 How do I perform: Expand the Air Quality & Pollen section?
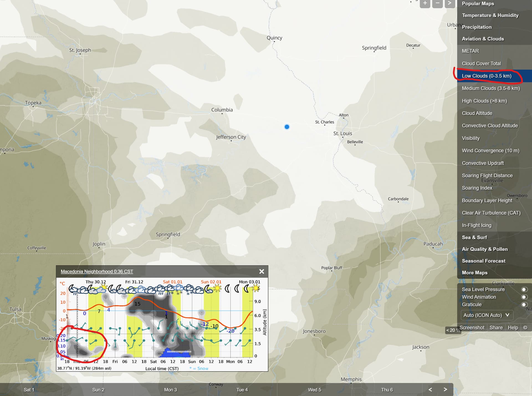click(x=485, y=249)
